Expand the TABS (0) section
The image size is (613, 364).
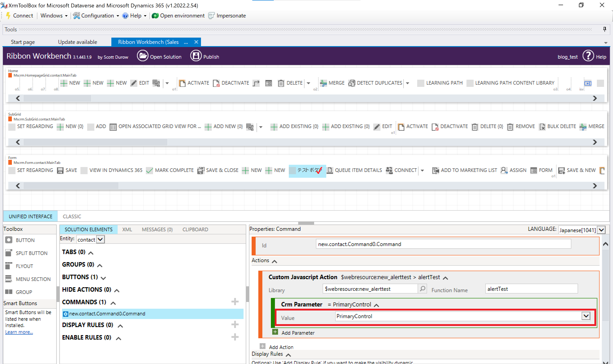91,253
